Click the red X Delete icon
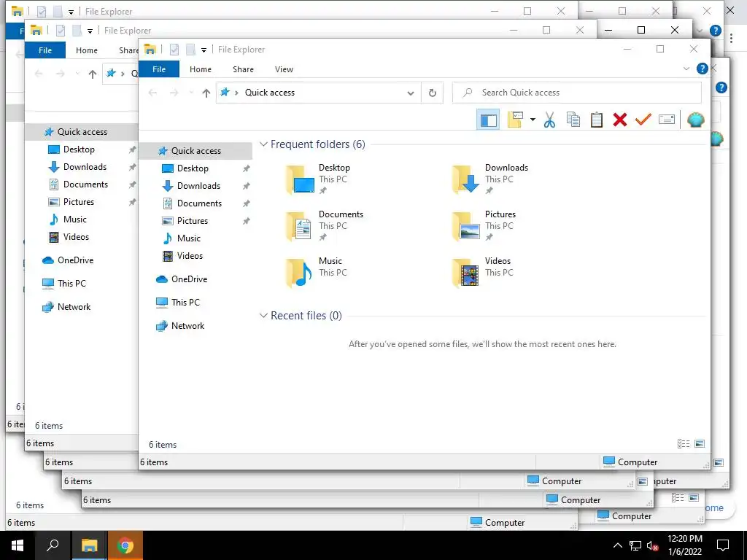 click(620, 120)
